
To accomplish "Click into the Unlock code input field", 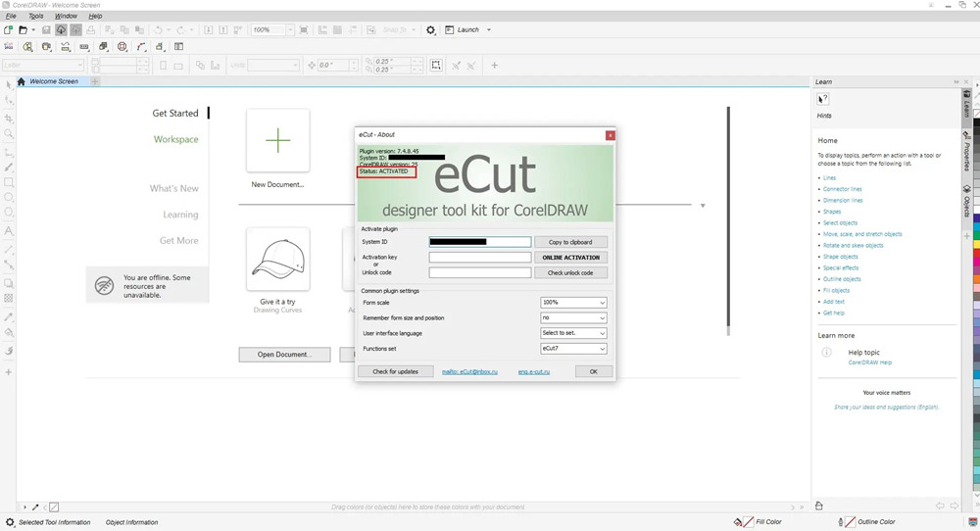I will (x=480, y=273).
